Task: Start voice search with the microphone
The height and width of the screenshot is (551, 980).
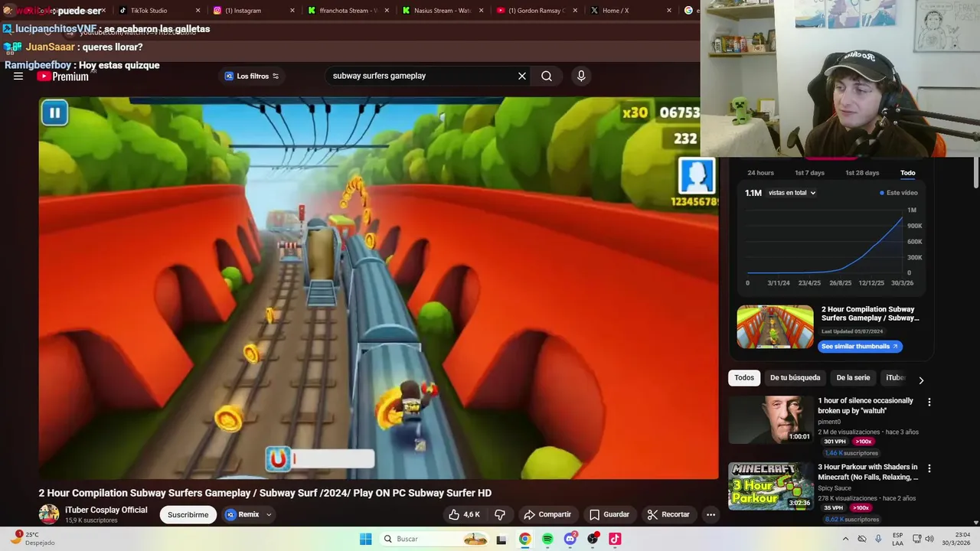Action: (581, 76)
